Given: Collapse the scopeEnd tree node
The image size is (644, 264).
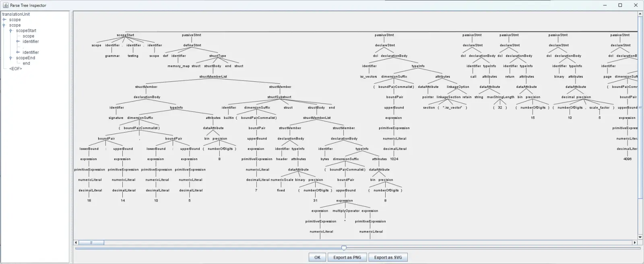Looking at the screenshot, I should click(x=11, y=58).
